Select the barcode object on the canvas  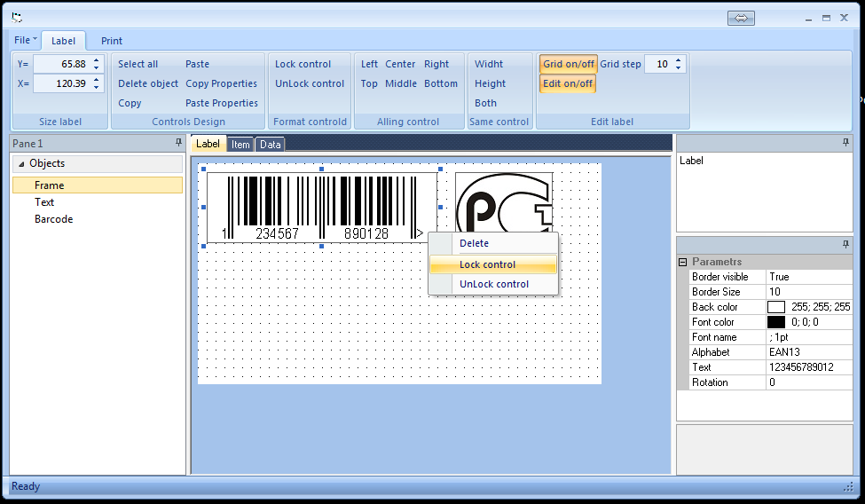322,207
